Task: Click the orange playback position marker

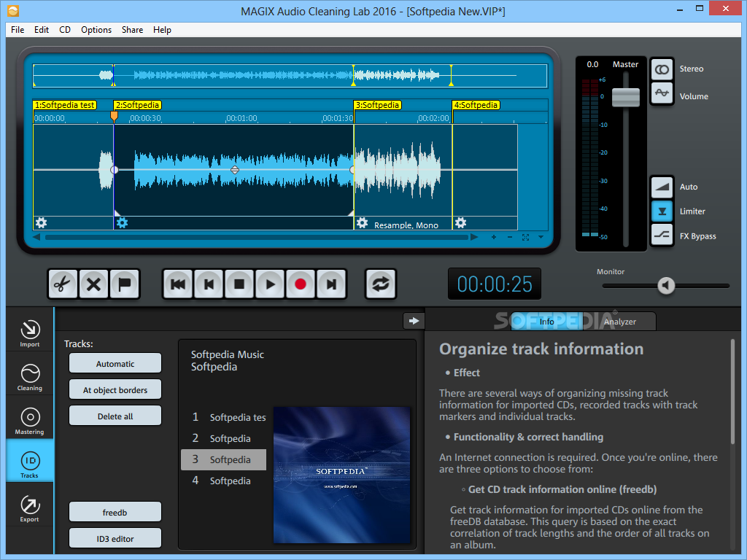Action: 114,116
